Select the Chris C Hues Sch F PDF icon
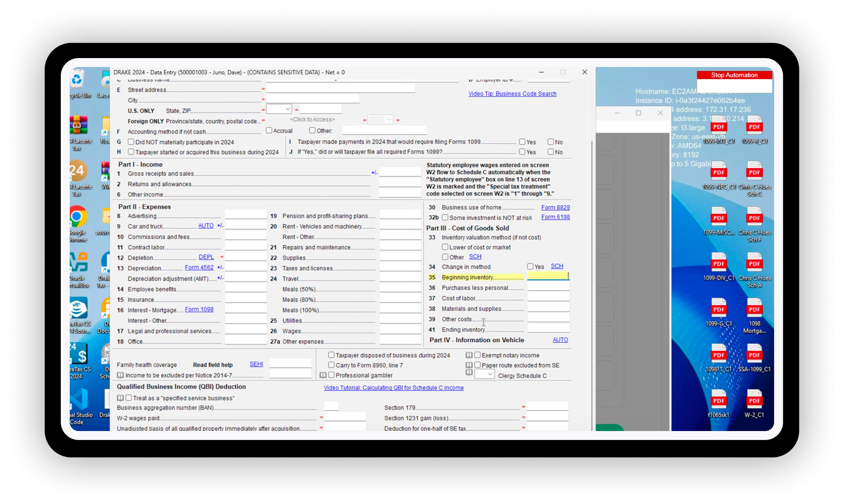844x504 pixels. coord(754,225)
